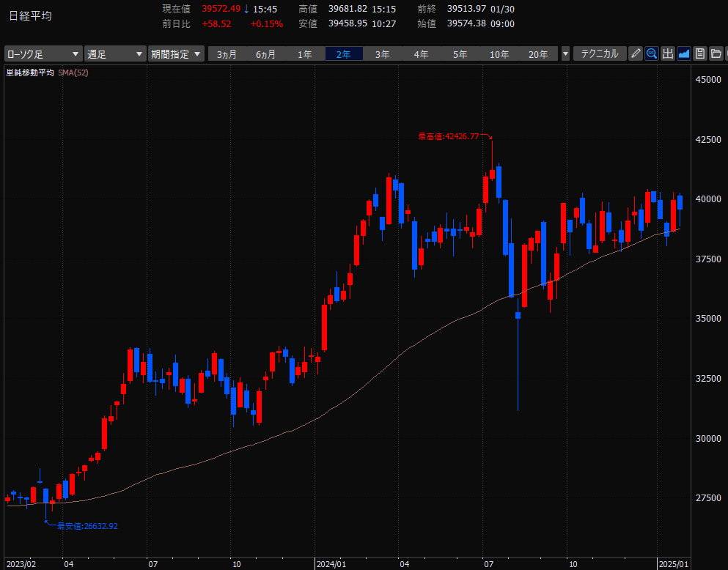Select the 1年 period tab
This screenshot has width=728, height=570.
[x=304, y=54]
